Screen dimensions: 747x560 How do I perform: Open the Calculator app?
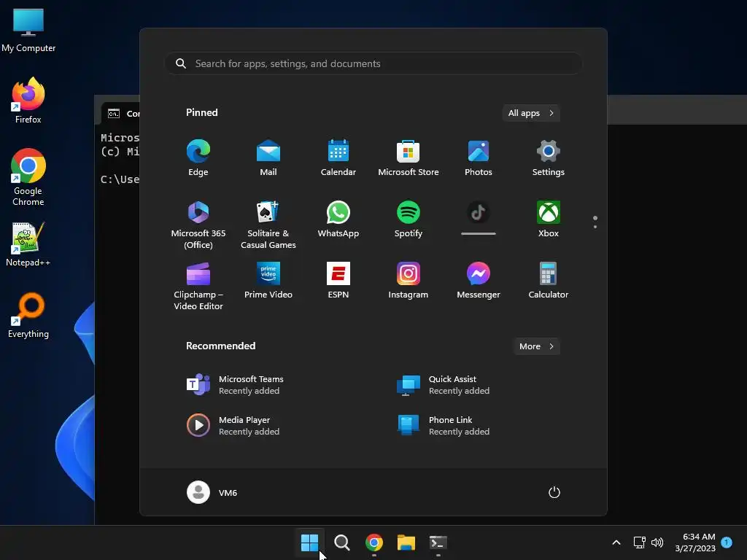click(x=549, y=281)
